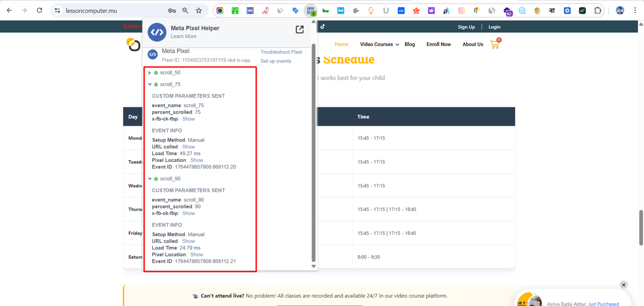Click the zoom magnifier icon in address bar
Image resolution: width=644 pixels, height=306 pixels.
click(185, 10)
